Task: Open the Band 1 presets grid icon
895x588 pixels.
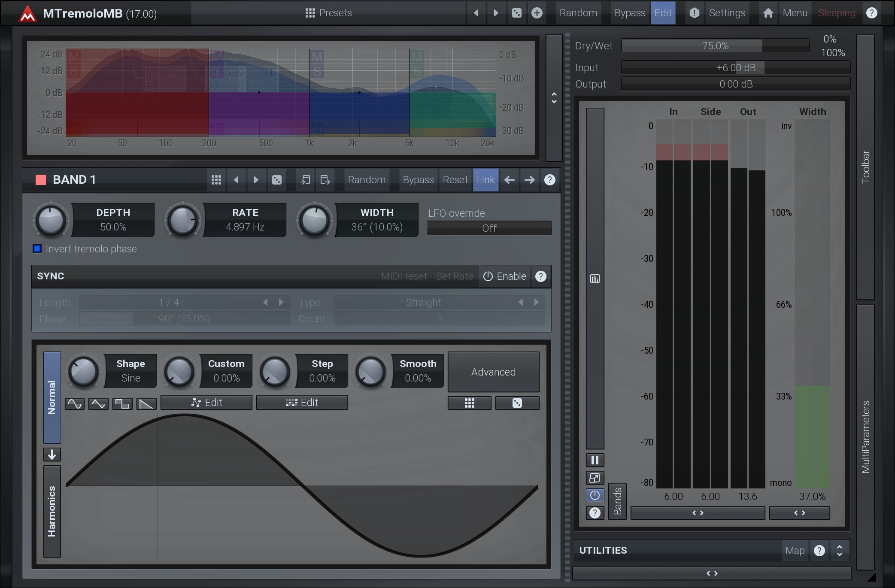Action: coord(216,180)
